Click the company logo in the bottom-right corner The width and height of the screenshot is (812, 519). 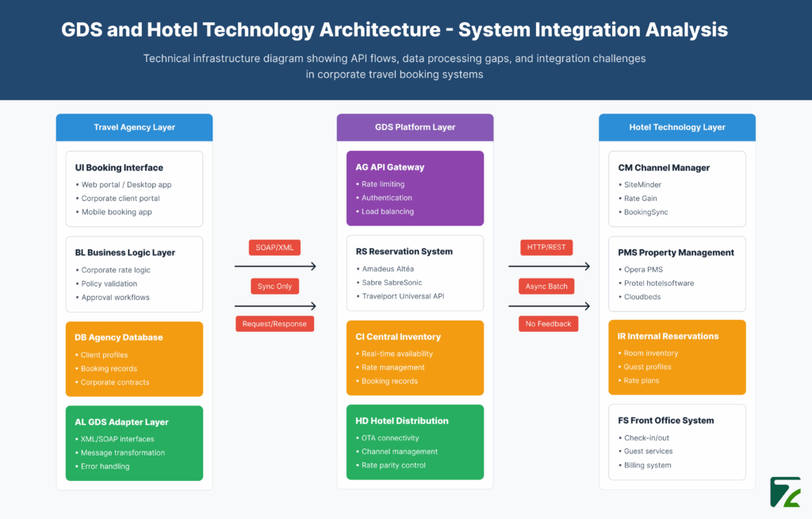pyautogui.click(x=786, y=492)
